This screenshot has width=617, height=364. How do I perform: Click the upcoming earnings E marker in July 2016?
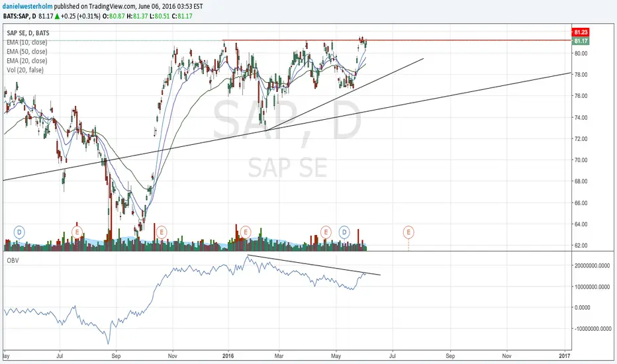[408, 232]
